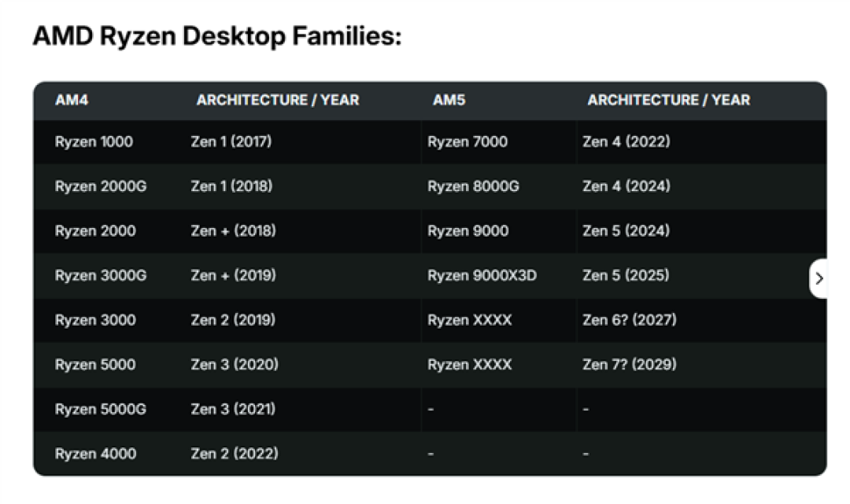This screenshot has height=504, width=850.
Task: Select the 'Zen 6? (2027)' cell
Action: 630,320
